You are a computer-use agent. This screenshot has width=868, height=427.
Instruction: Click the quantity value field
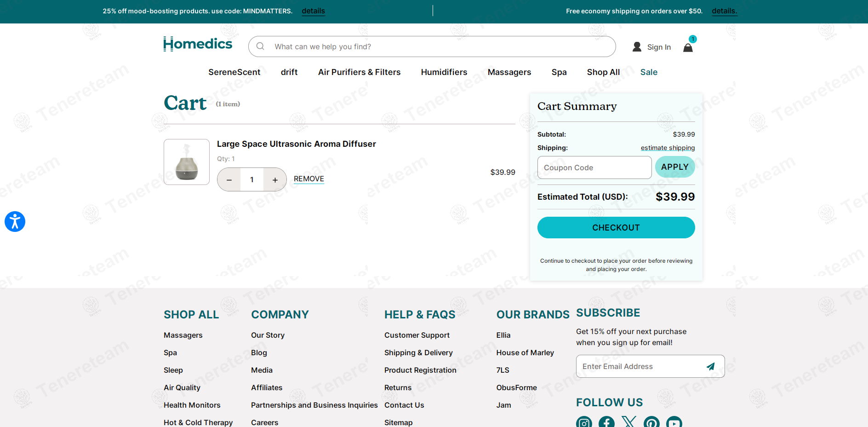(x=252, y=179)
